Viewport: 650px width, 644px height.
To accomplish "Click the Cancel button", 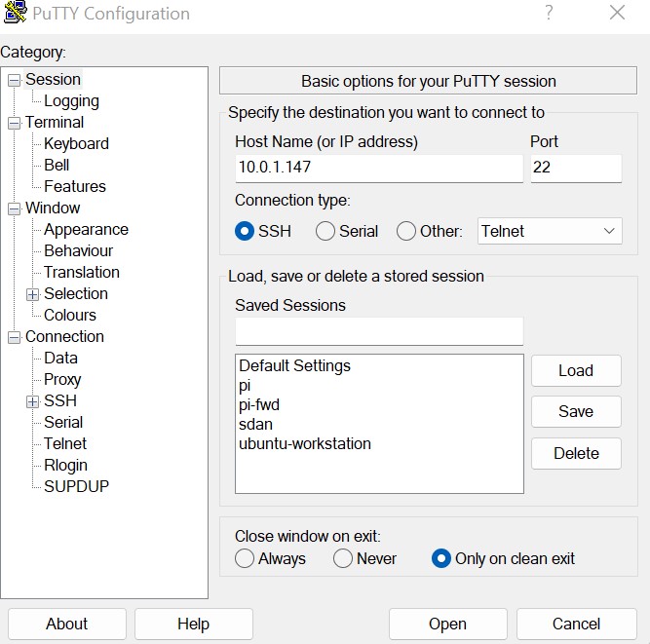I will click(x=576, y=624).
